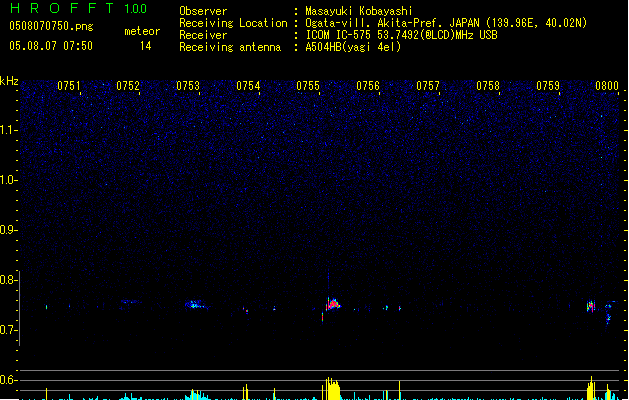
Task: Click the tall yellow power bars near 0755
Action: coord(331,388)
